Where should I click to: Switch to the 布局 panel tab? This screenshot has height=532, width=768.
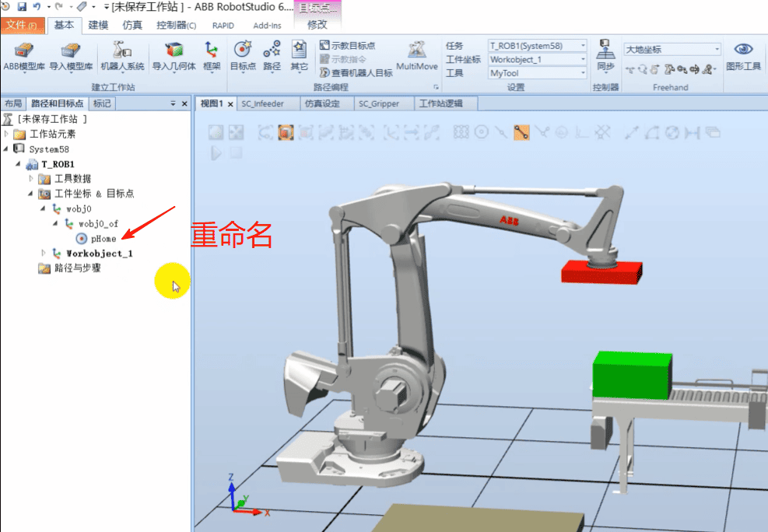pos(13,103)
